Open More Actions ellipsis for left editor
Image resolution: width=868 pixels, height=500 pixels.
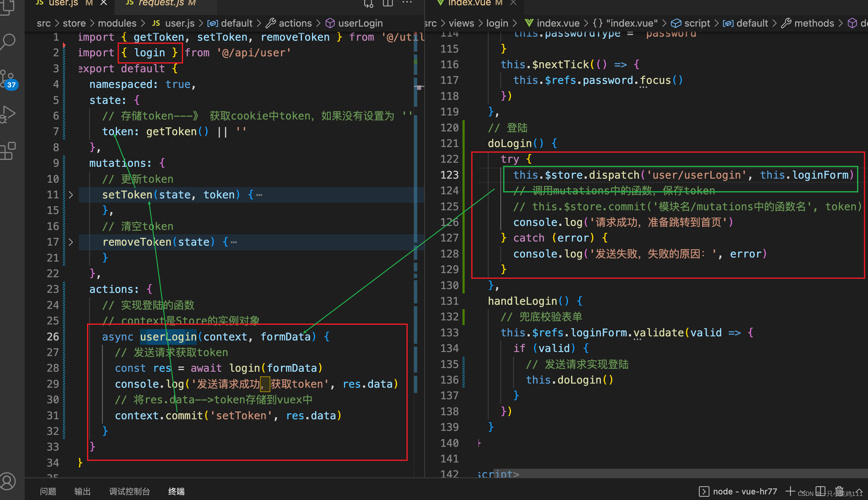coord(407,3)
